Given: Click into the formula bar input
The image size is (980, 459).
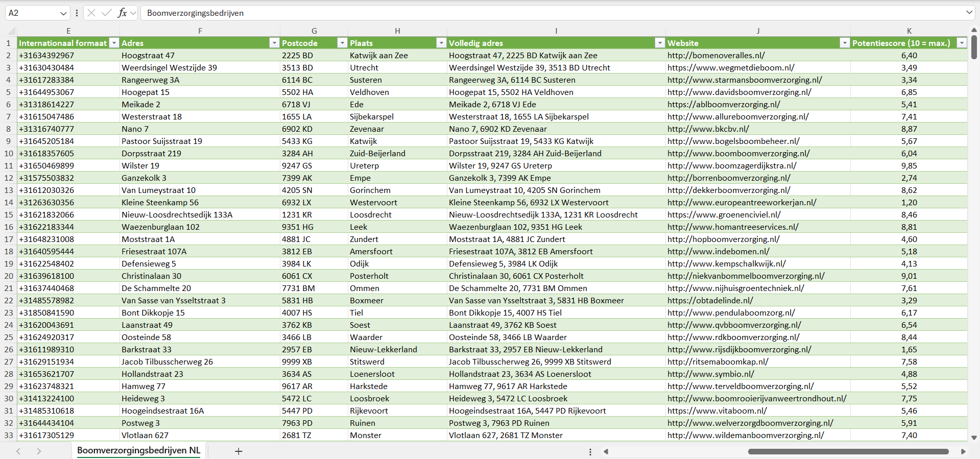Looking at the screenshot, I should [x=511, y=13].
